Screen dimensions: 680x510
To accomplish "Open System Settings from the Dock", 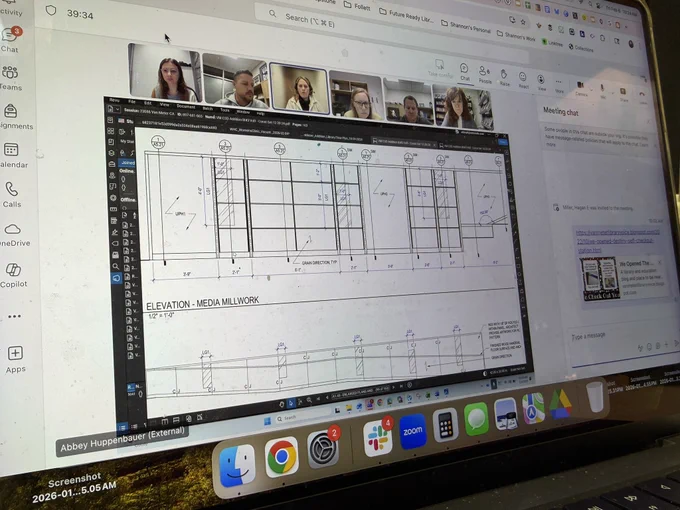I will point(323,448).
